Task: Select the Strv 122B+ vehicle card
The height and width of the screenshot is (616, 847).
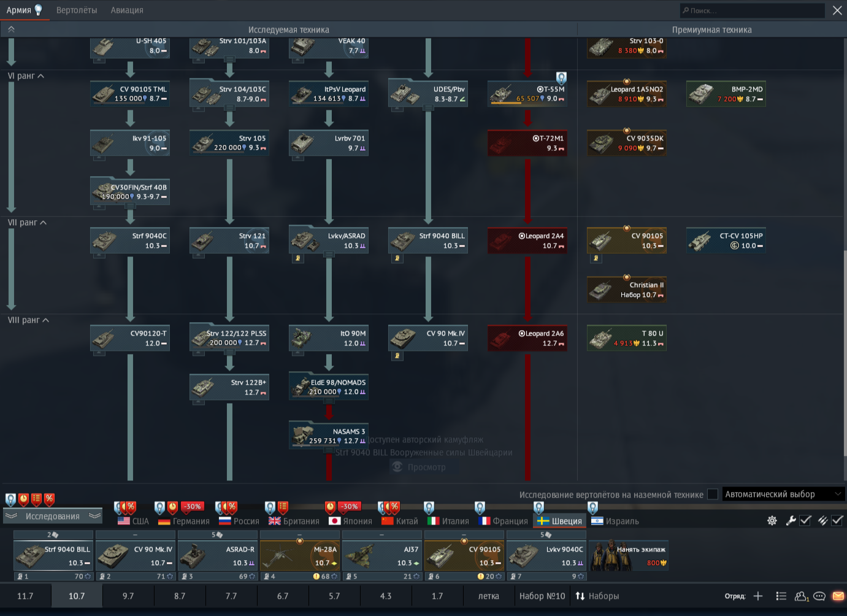Action: point(229,388)
